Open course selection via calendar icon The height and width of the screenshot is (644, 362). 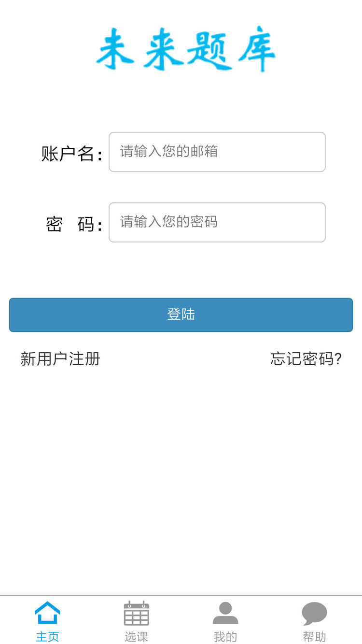coord(136,613)
